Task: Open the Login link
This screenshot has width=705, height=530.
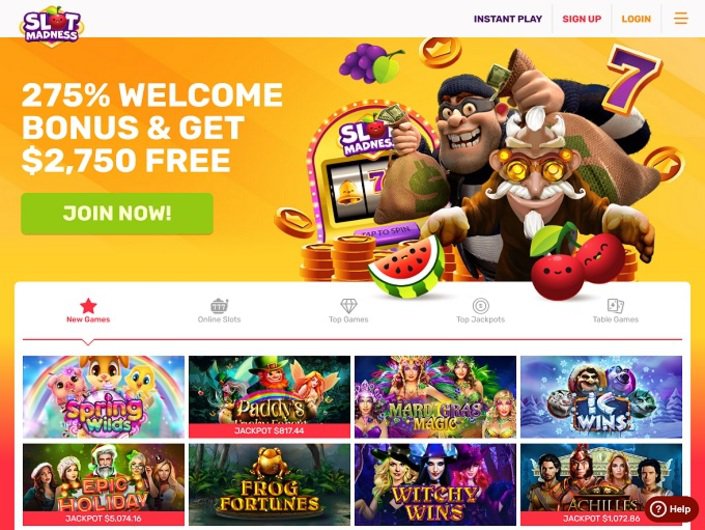Action: coord(636,19)
